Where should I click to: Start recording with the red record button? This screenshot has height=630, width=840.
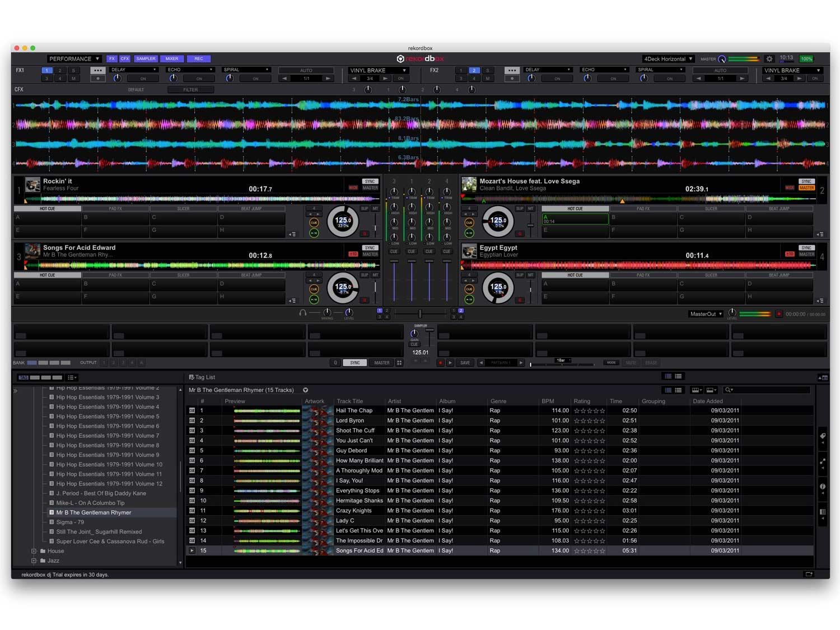point(778,314)
